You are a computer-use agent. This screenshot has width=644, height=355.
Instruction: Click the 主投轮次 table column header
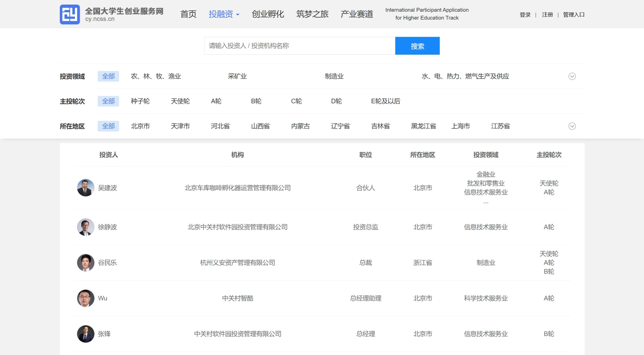click(x=549, y=155)
